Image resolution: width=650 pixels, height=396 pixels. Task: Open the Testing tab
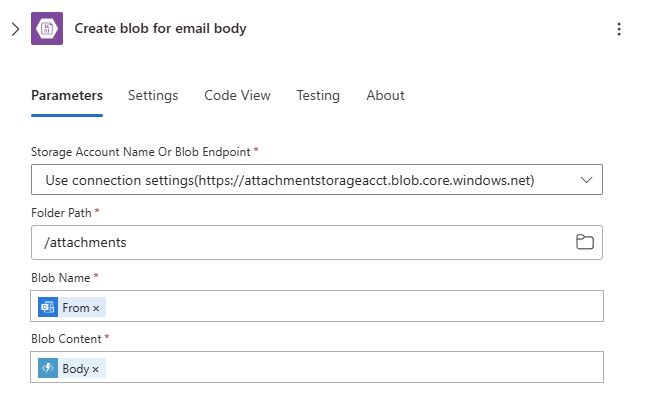point(318,95)
